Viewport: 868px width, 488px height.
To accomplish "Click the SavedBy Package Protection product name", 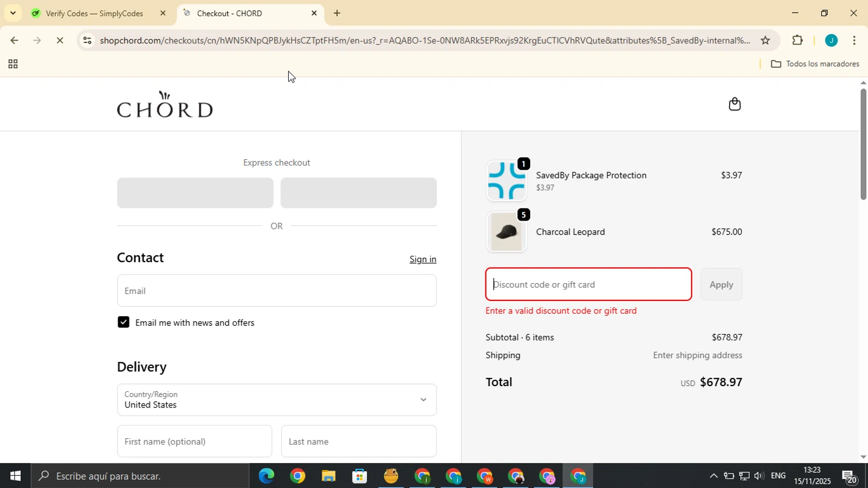I will [591, 175].
